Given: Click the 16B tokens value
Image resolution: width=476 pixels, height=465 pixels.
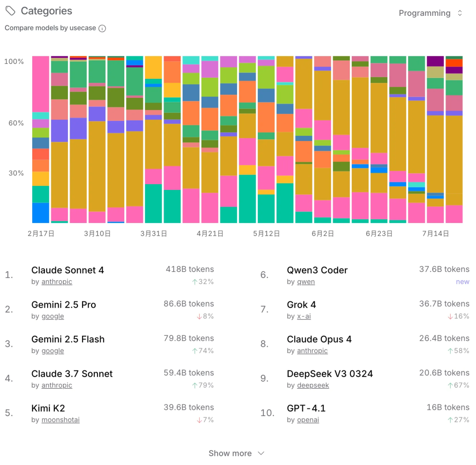Looking at the screenshot, I should [448, 407].
